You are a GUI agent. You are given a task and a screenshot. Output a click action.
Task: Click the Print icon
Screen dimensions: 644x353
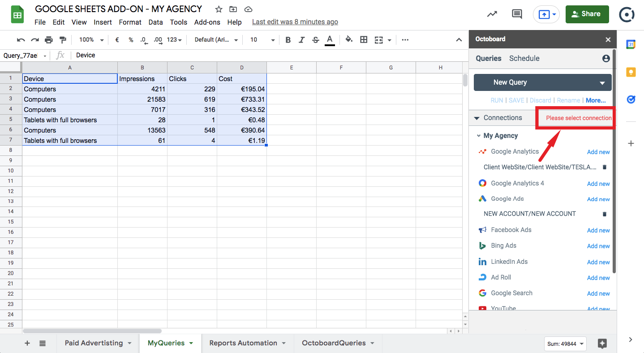tap(49, 40)
